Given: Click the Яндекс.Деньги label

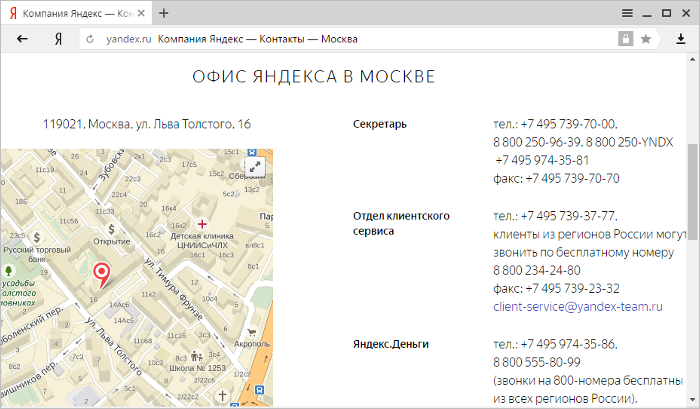Looking at the screenshot, I should pos(391,344).
